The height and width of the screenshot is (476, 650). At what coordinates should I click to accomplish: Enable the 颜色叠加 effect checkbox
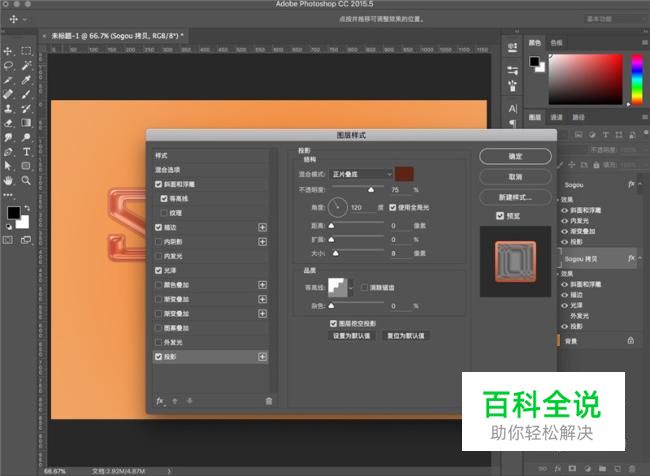[x=158, y=285]
